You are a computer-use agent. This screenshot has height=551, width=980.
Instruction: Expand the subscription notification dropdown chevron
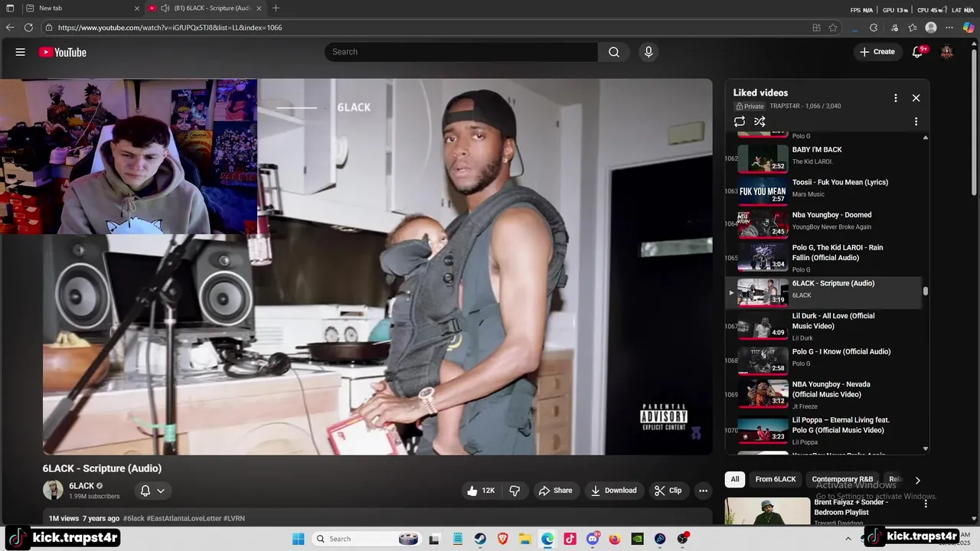pos(161,491)
